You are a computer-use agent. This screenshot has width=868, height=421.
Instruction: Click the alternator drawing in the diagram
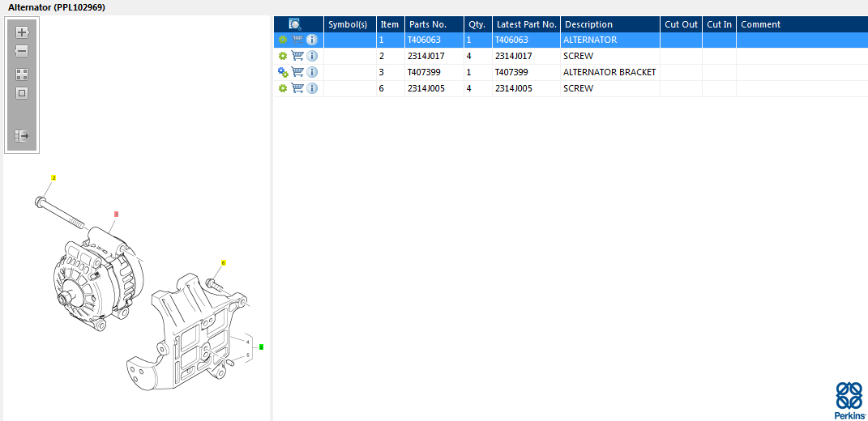point(97,279)
